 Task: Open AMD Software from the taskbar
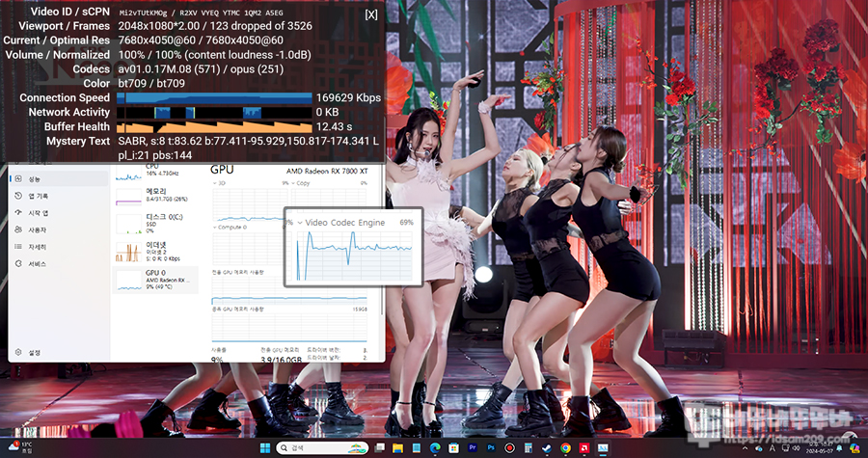pos(584,447)
